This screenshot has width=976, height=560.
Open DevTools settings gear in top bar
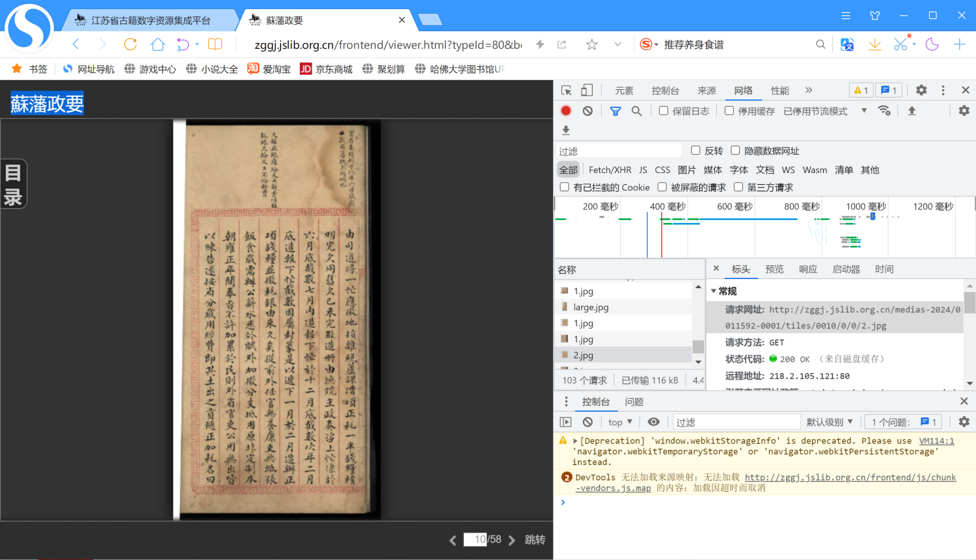(x=921, y=90)
